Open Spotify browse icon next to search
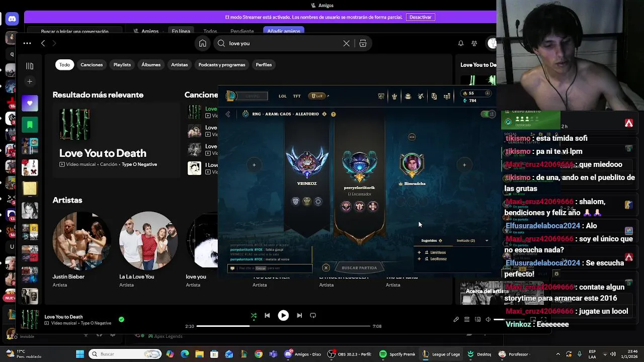Image resolution: width=644 pixels, height=362 pixels. pyautogui.click(x=363, y=43)
